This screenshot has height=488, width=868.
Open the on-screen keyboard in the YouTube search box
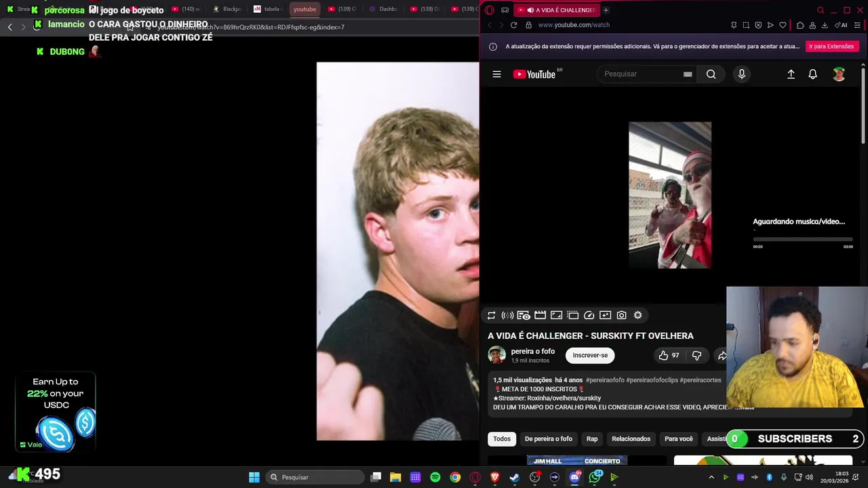pos(688,74)
